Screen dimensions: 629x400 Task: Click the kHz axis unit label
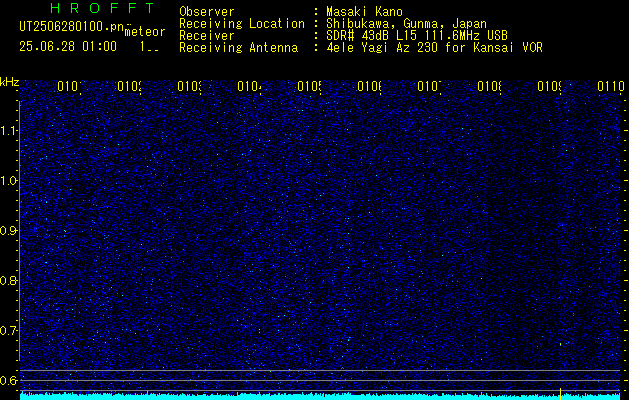pos(9,82)
